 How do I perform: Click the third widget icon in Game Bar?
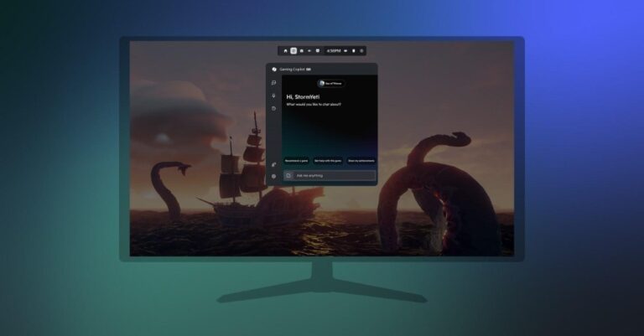pos(302,51)
